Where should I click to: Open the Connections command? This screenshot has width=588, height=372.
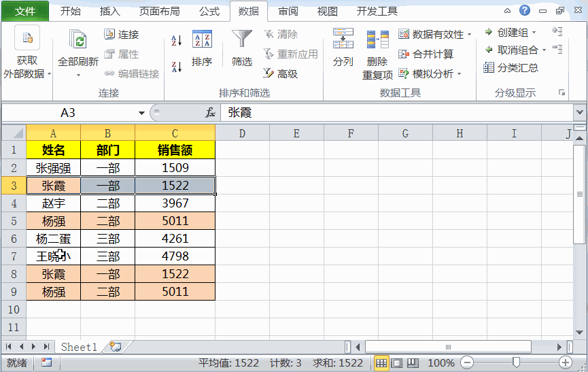pyautogui.click(x=121, y=35)
